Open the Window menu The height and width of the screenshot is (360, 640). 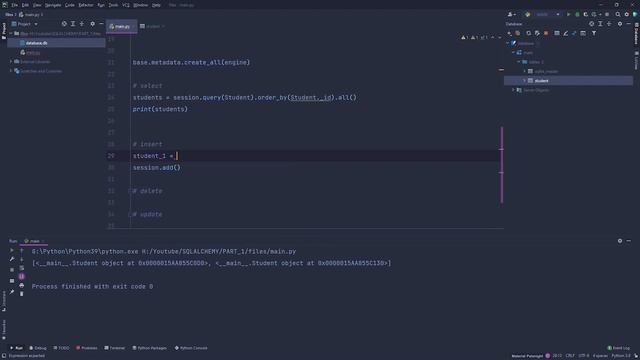[140, 5]
